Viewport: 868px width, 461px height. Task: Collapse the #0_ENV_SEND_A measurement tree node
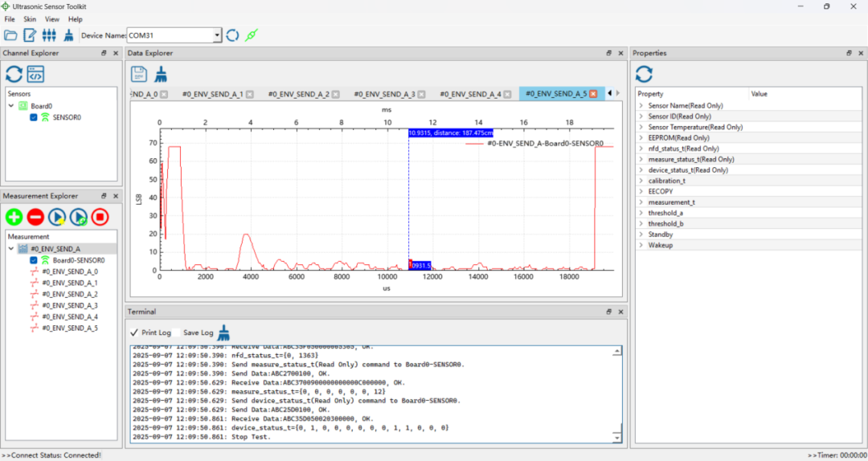(11, 249)
